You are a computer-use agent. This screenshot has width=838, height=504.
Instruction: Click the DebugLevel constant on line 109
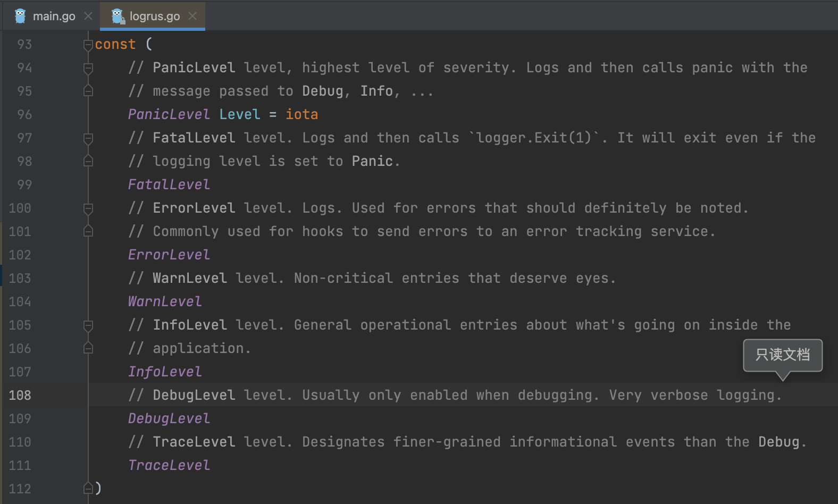click(x=169, y=418)
